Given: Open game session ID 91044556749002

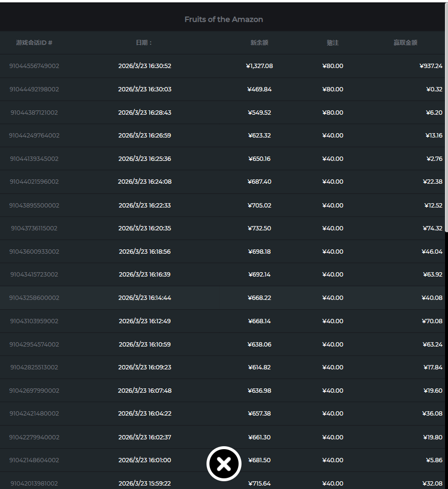Looking at the screenshot, I should 34,66.
